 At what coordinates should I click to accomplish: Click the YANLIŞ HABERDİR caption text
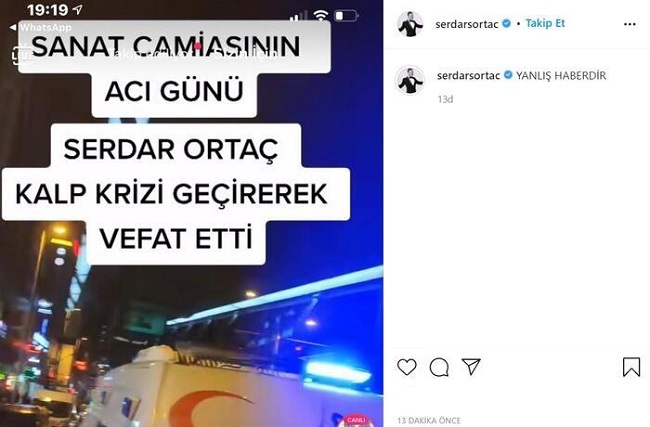[x=561, y=75]
